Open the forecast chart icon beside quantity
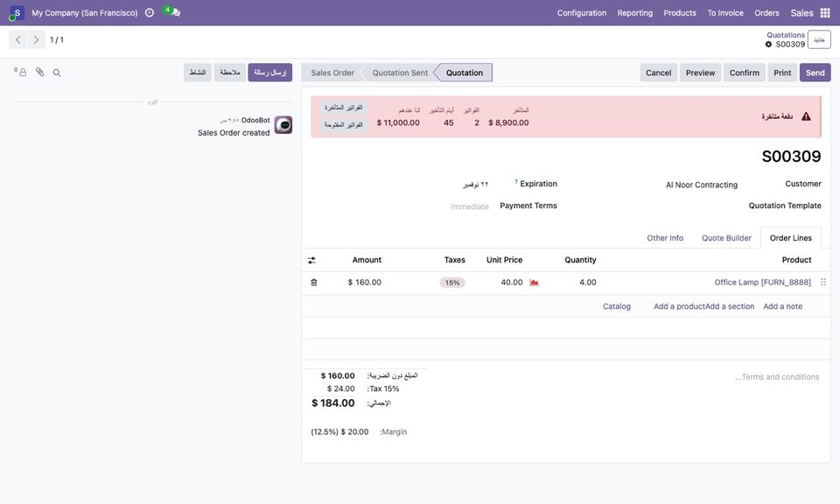840x504 pixels. (x=534, y=283)
